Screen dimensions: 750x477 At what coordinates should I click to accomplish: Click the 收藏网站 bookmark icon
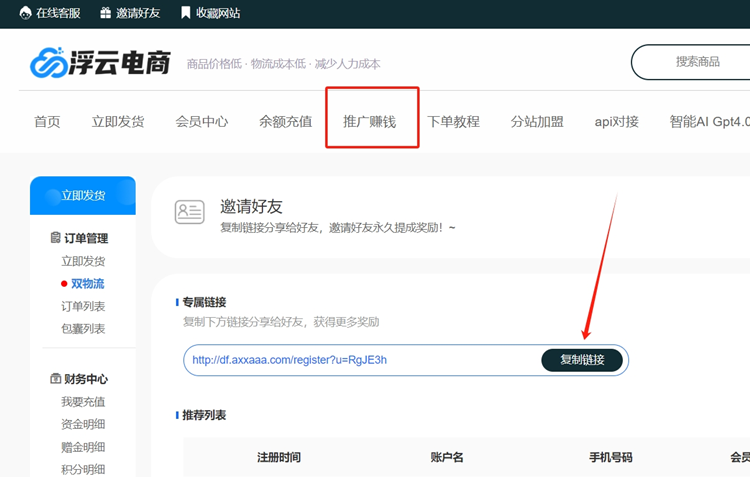(x=185, y=13)
